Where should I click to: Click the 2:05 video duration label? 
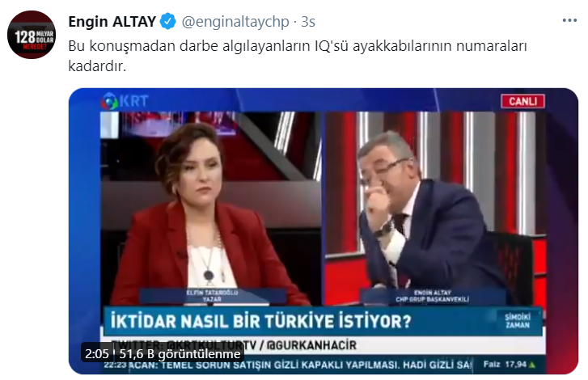(x=96, y=353)
